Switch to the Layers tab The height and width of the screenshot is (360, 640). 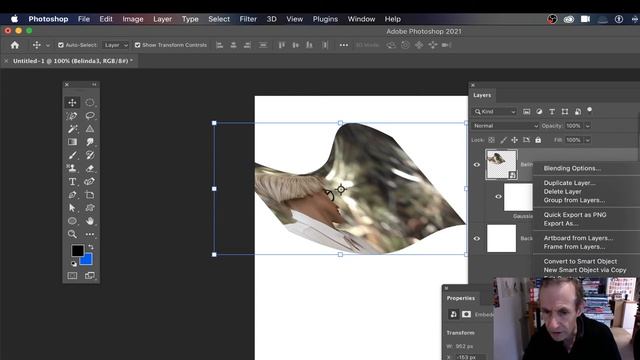coord(482,95)
